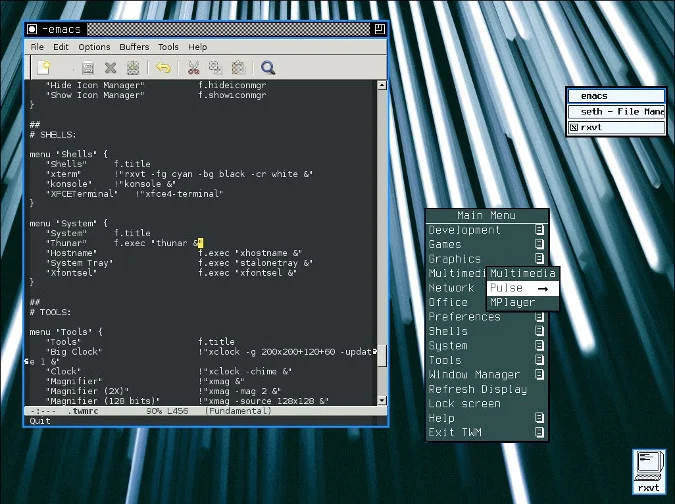Expand the Games submenu entry
The height and width of the screenshot is (504, 675).
coord(487,244)
